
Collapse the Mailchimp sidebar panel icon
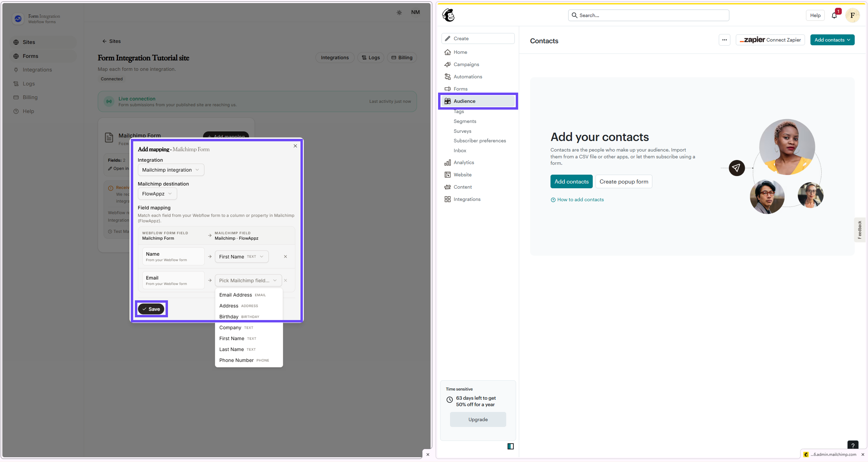[510, 446]
